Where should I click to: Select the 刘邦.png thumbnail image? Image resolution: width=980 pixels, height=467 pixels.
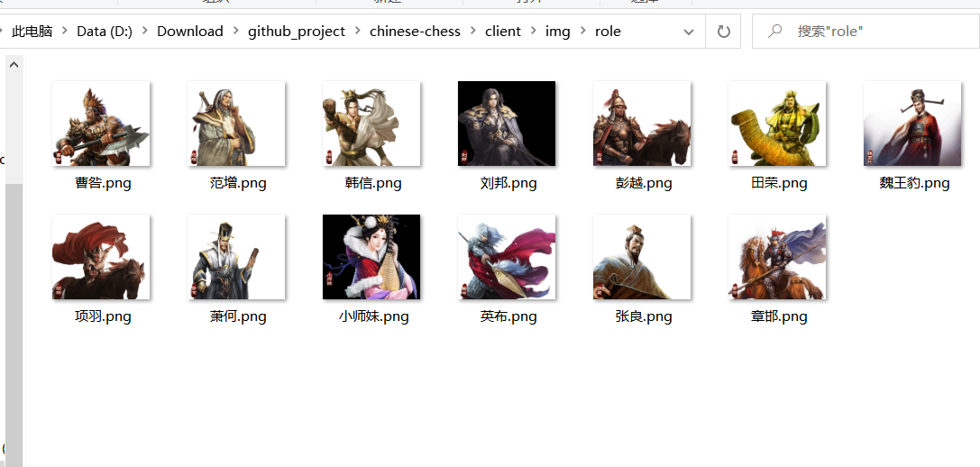[507, 124]
